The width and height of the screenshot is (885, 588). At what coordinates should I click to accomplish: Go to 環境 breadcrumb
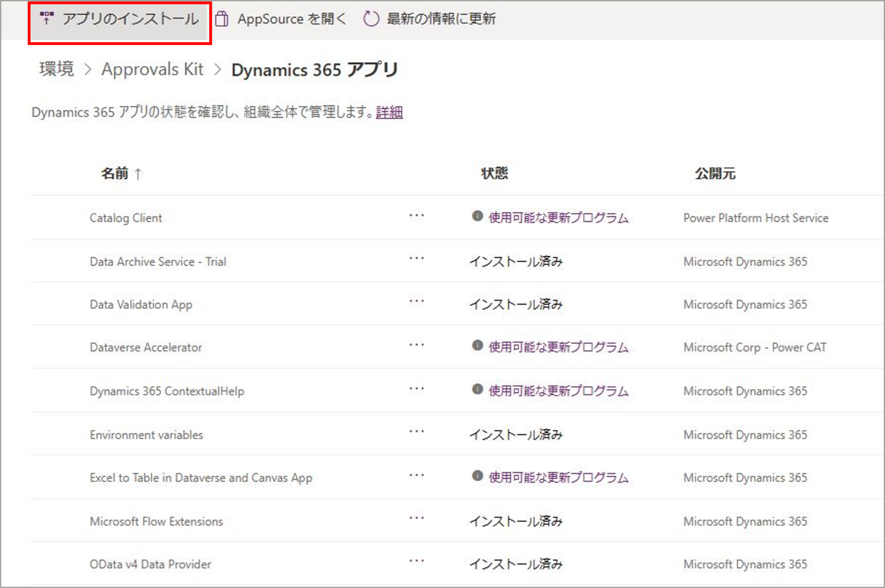(x=57, y=70)
